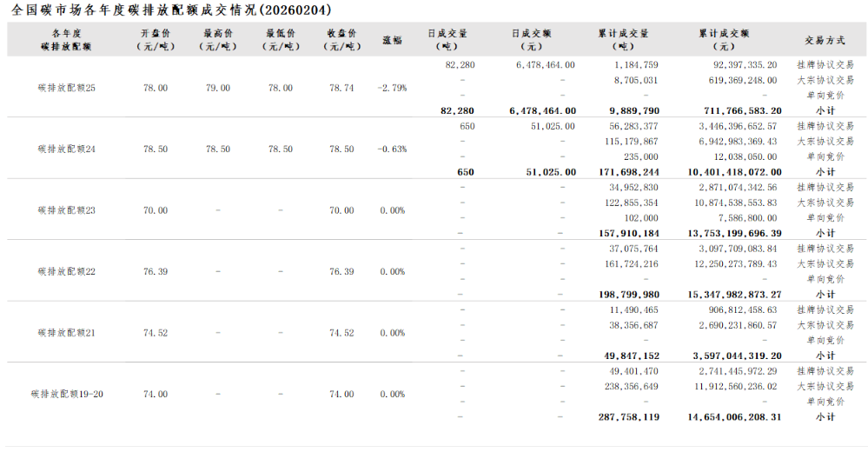Select the 碳排放配额19-20 row label
Screen dimensions: 868x459
coord(67,394)
